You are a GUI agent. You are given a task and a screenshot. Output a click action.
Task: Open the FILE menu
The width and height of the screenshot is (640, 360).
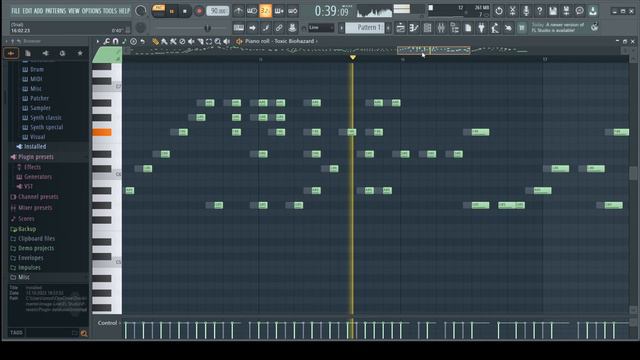(16, 11)
